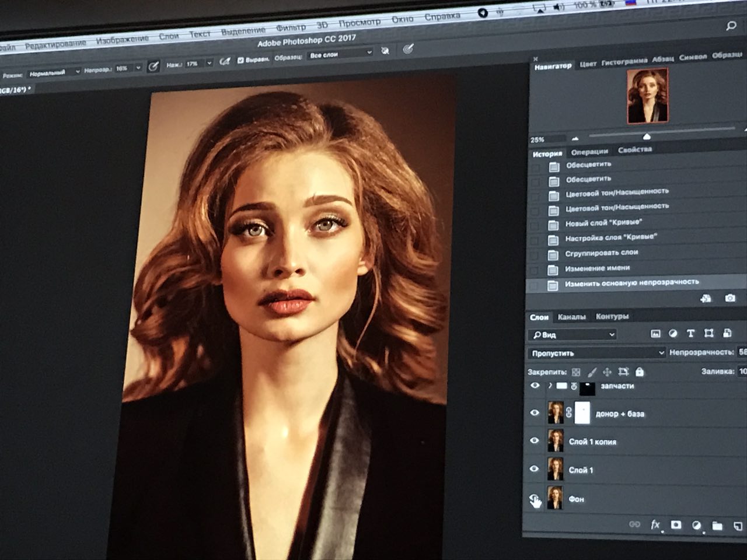Open the Пропустить blend mode dropdown
The image size is (747, 560).
click(596, 353)
